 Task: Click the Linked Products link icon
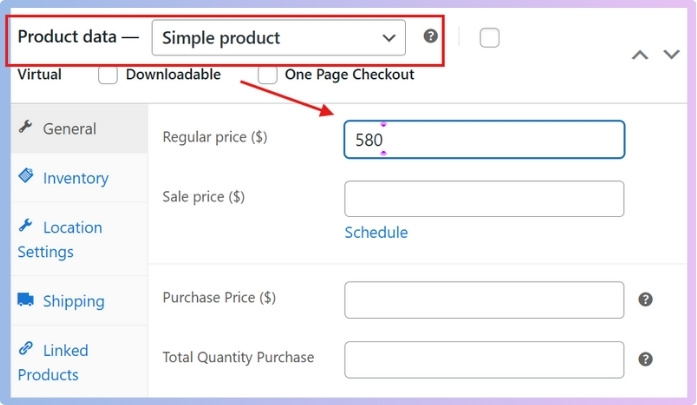[26, 349]
